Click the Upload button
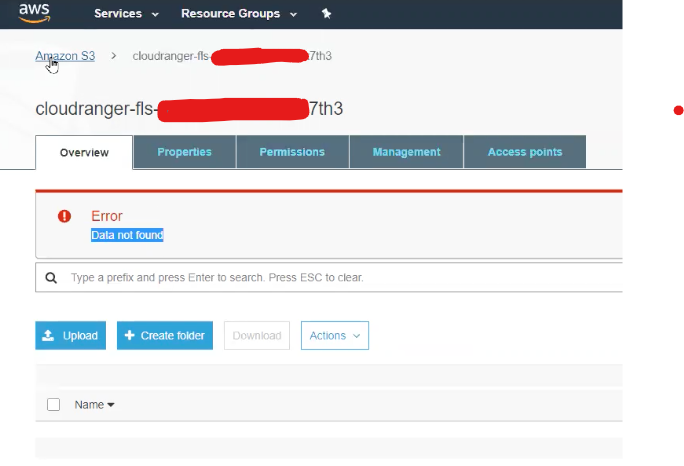Screen dimensions: 684x466 click(x=71, y=336)
